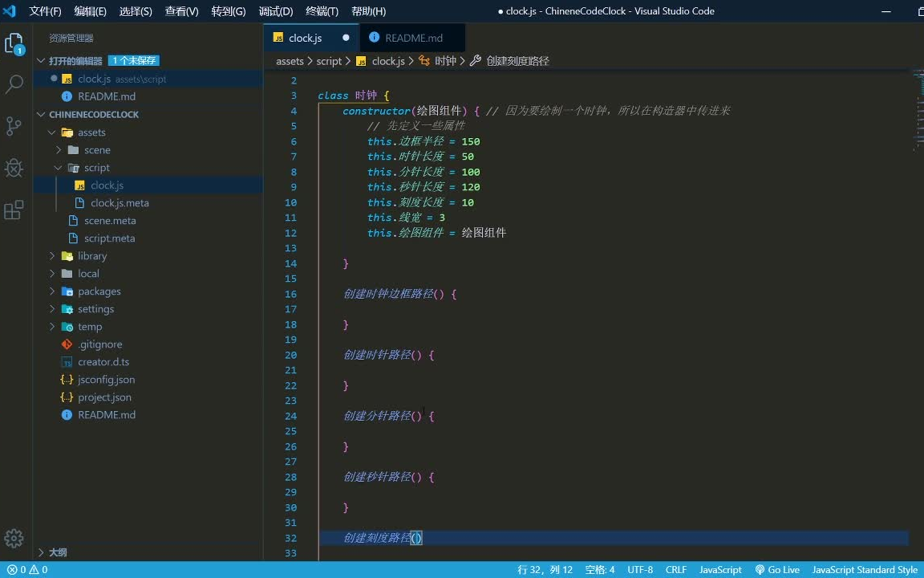Viewport: 924px width, 578px height.
Task: Collapse the 打开的编辑器 section
Action: (x=41, y=59)
